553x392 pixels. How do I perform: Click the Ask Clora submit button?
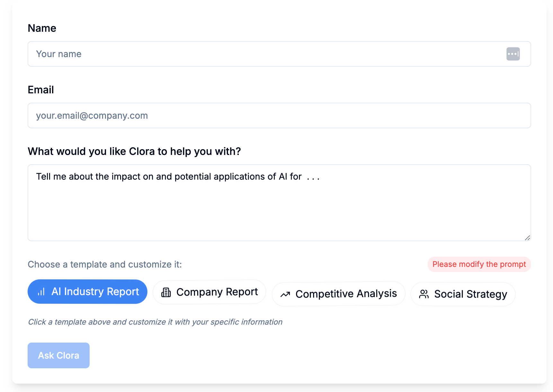coord(58,355)
